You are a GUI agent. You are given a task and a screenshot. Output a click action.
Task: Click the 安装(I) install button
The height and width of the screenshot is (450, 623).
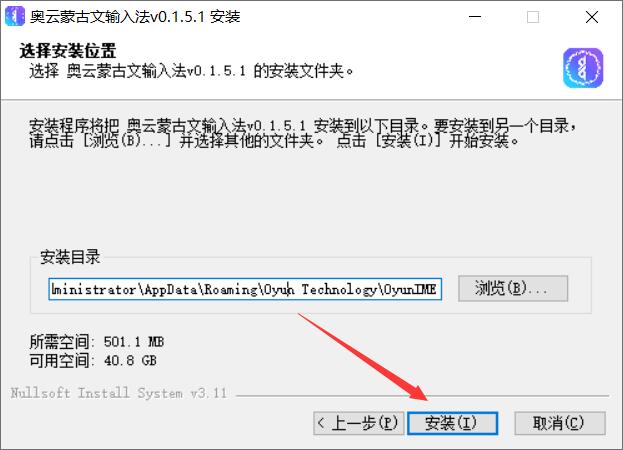coord(453,423)
